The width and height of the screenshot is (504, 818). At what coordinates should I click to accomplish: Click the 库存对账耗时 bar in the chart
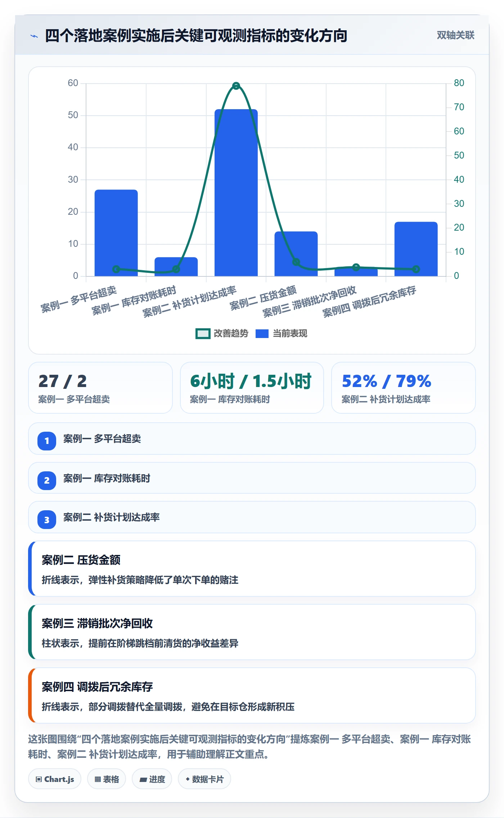pyautogui.click(x=176, y=267)
